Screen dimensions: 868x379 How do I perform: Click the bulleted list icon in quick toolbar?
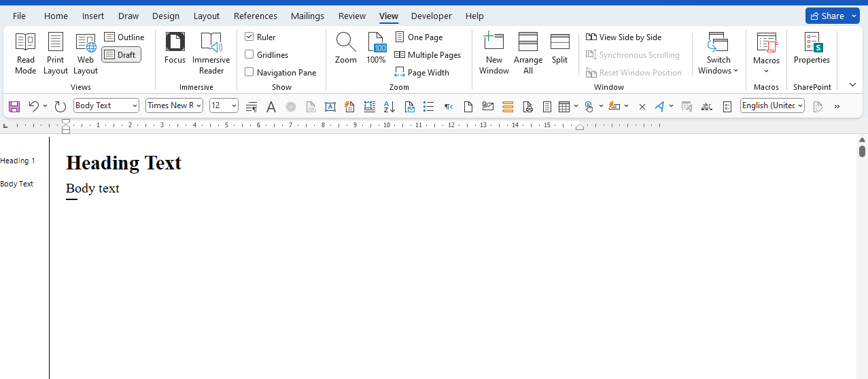click(428, 106)
